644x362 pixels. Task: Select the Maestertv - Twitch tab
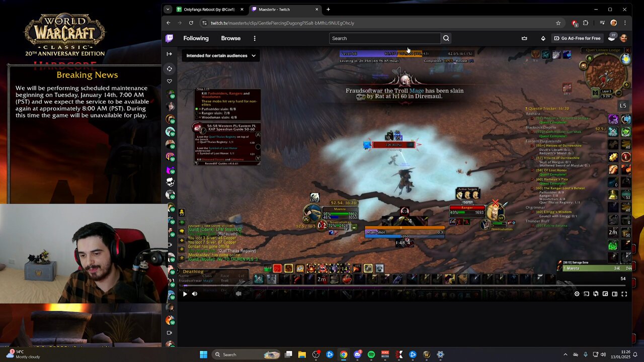click(285, 10)
